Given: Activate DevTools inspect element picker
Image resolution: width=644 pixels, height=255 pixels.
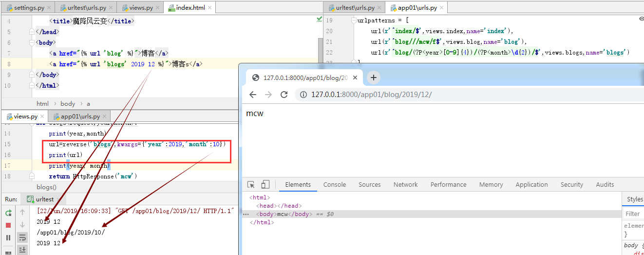Looking at the screenshot, I should pos(251,184).
